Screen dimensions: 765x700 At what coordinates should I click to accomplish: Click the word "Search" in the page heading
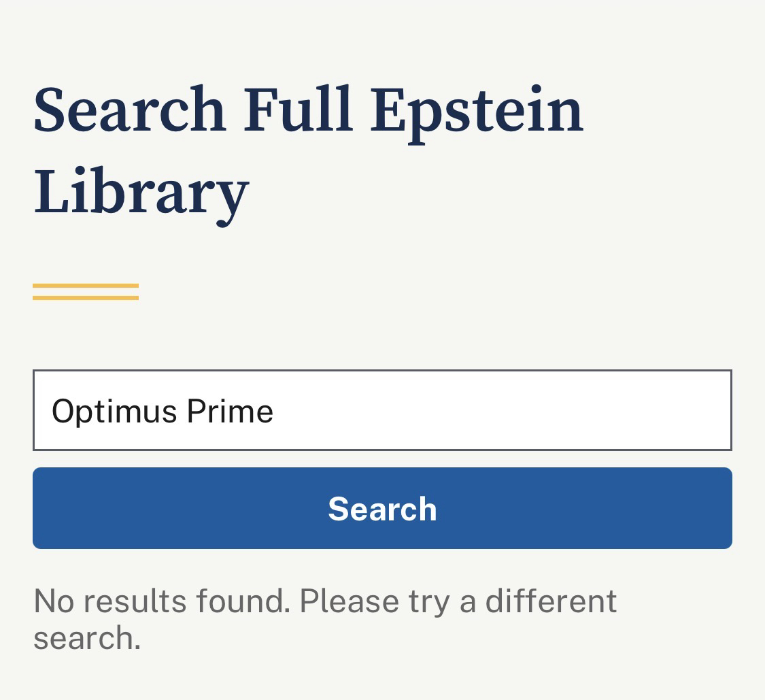[129, 110]
